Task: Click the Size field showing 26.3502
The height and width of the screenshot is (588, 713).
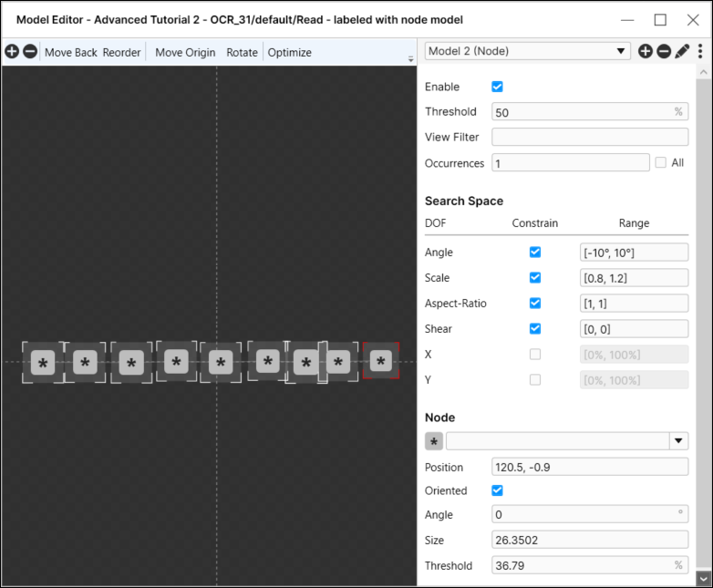Action: (590, 540)
